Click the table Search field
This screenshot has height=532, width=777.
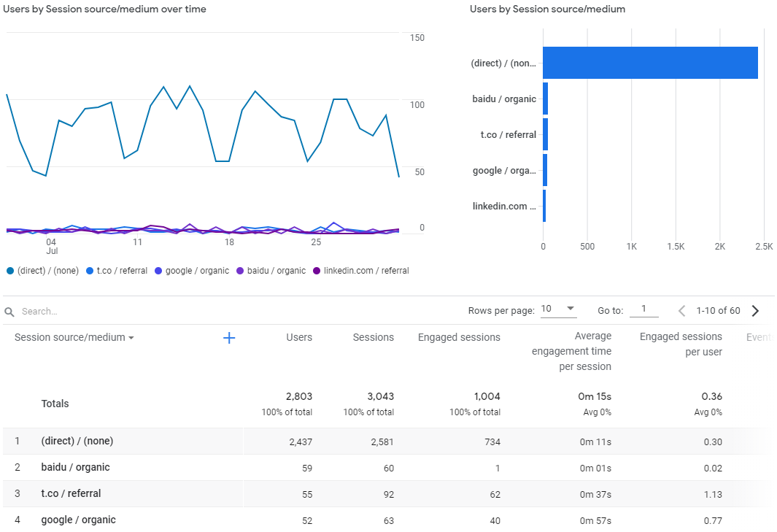point(39,312)
